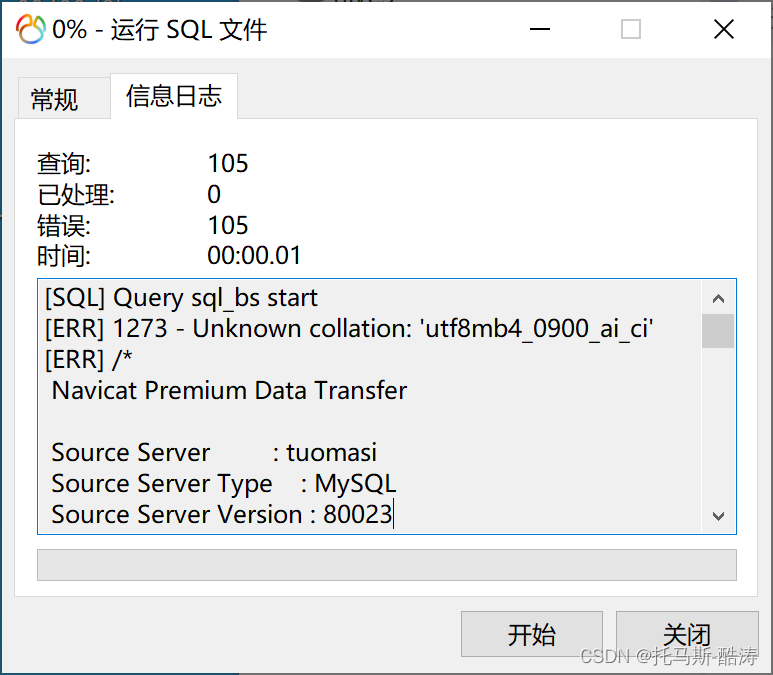Click the 已处理: label

click(x=76, y=195)
